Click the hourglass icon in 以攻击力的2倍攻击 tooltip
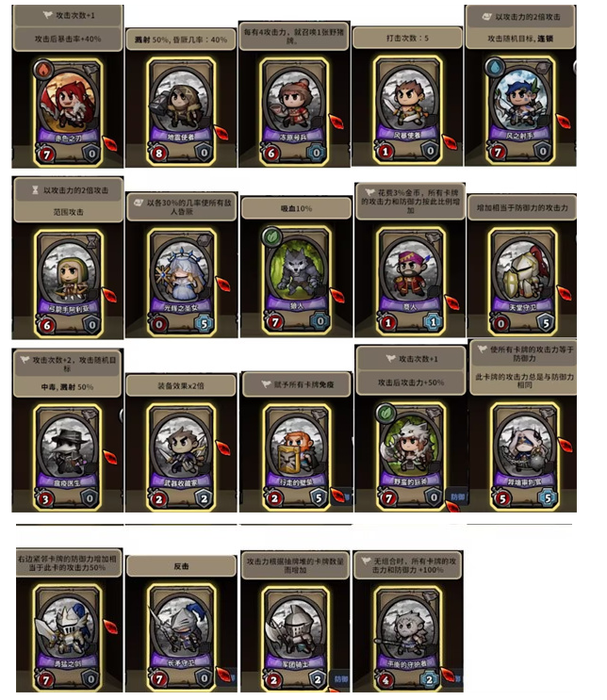 tap(35, 190)
